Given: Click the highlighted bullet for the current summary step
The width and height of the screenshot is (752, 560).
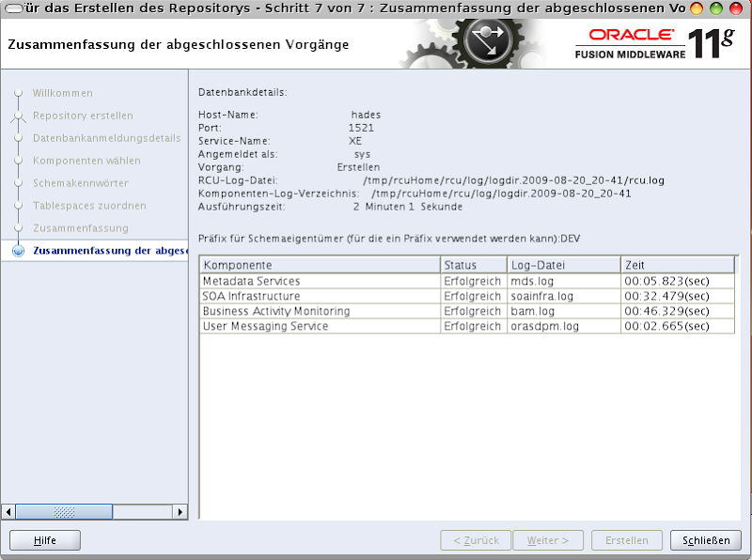Looking at the screenshot, I should point(20,251).
